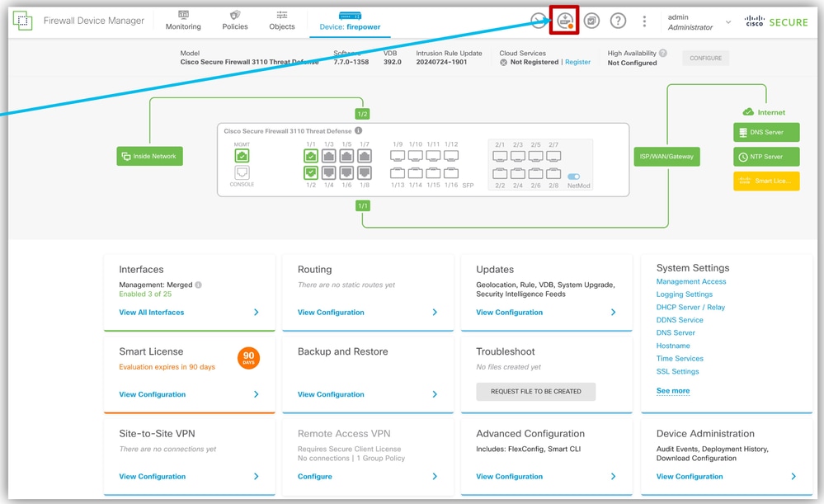Image resolution: width=824 pixels, height=504 pixels.
Task: Open Smart License View Configuration link
Action: (152, 394)
